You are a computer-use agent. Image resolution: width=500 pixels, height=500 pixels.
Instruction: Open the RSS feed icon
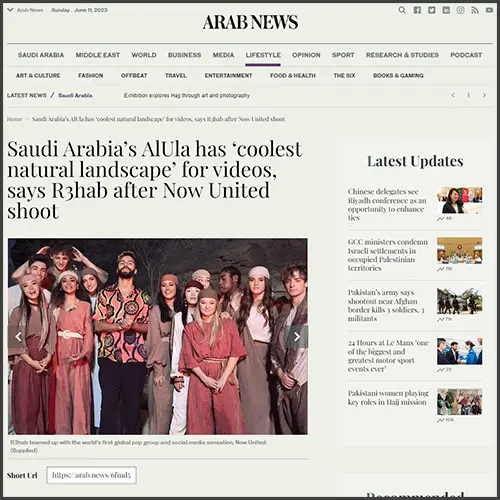(475, 10)
